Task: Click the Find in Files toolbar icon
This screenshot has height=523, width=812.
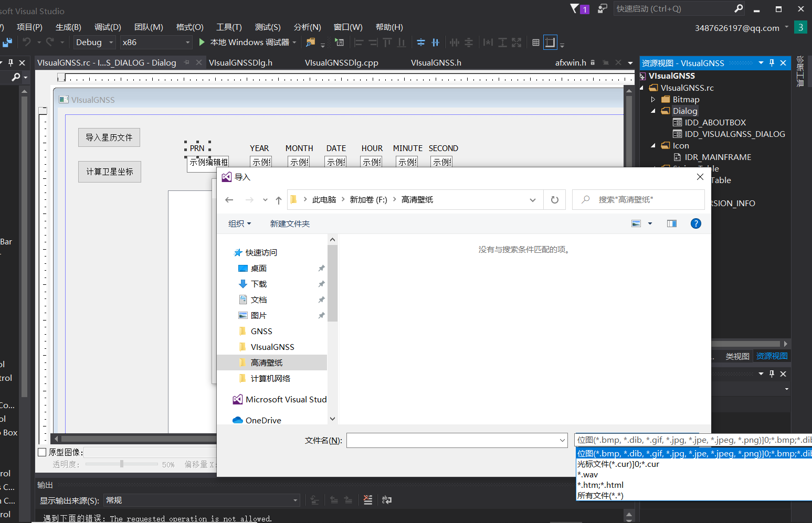Action: pyautogui.click(x=311, y=42)
